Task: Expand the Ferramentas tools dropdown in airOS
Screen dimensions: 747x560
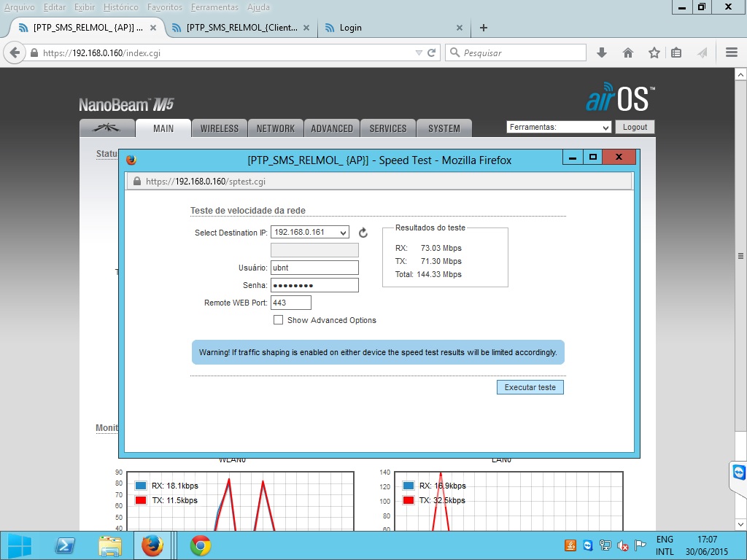Action: click(559, 127)
